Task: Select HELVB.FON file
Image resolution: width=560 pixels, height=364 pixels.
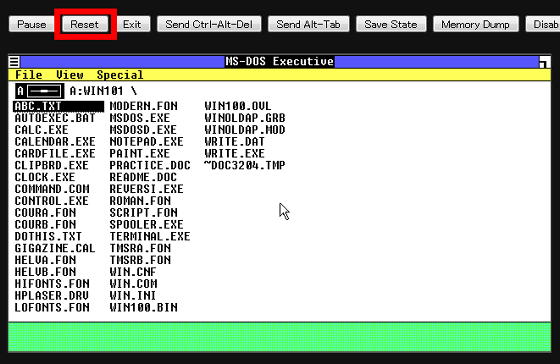Action: 45,272
